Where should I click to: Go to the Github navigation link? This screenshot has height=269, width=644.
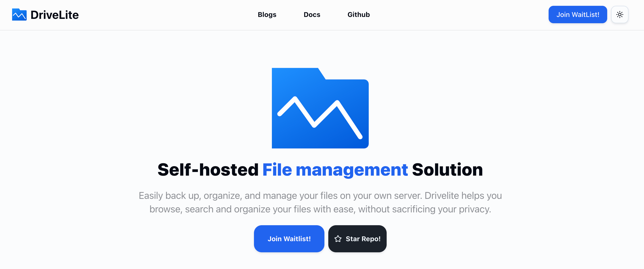tap(358, 15)
